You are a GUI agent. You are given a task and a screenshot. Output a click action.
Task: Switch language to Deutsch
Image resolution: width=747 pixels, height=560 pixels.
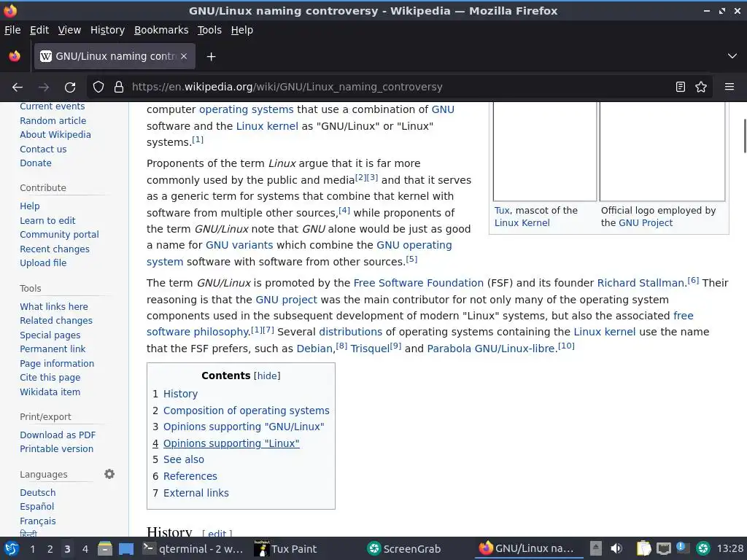tap(38, 492)
